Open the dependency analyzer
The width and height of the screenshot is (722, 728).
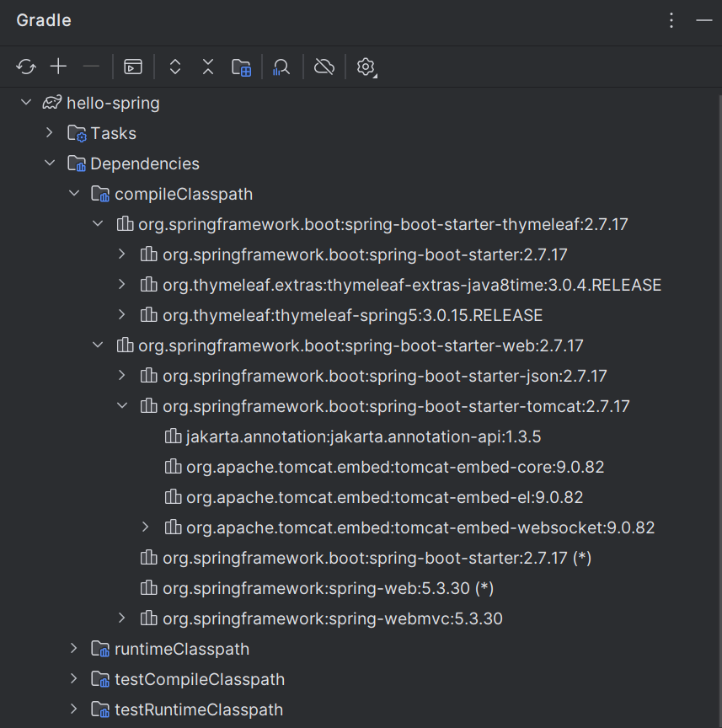(281, 67)
